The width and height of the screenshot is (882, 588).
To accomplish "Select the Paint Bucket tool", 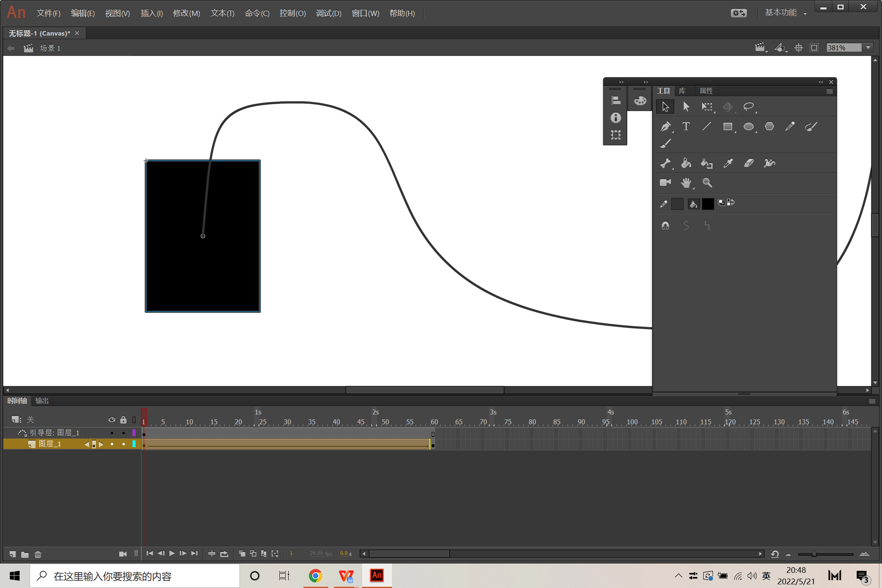I will tap(686, 163).
